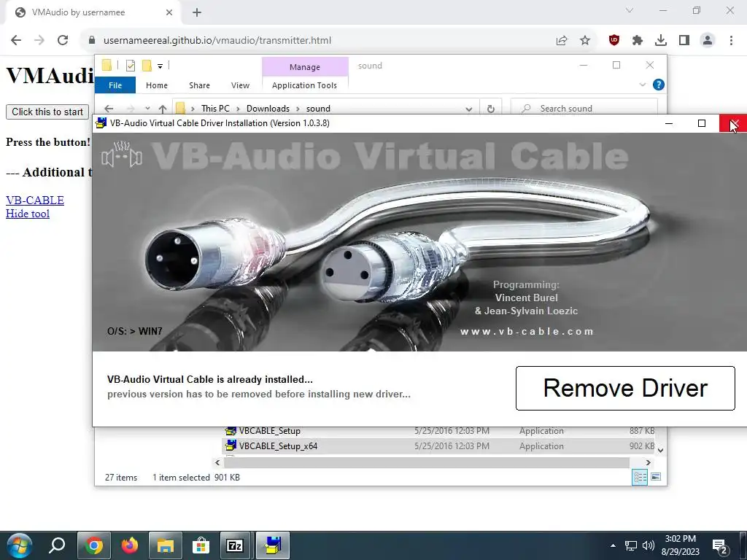
Task: Select Downloads in the breadcrumb path
Action: coord(268,109)
